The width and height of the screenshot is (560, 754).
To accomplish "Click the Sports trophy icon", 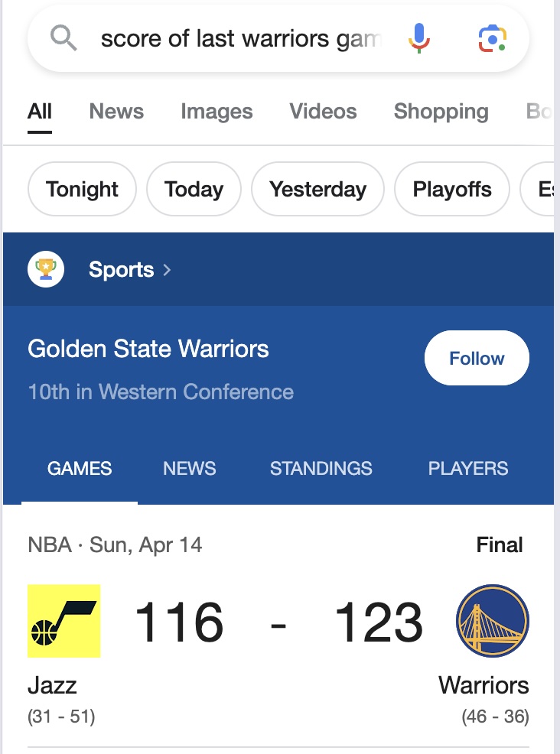I will (x=46, y=269).
